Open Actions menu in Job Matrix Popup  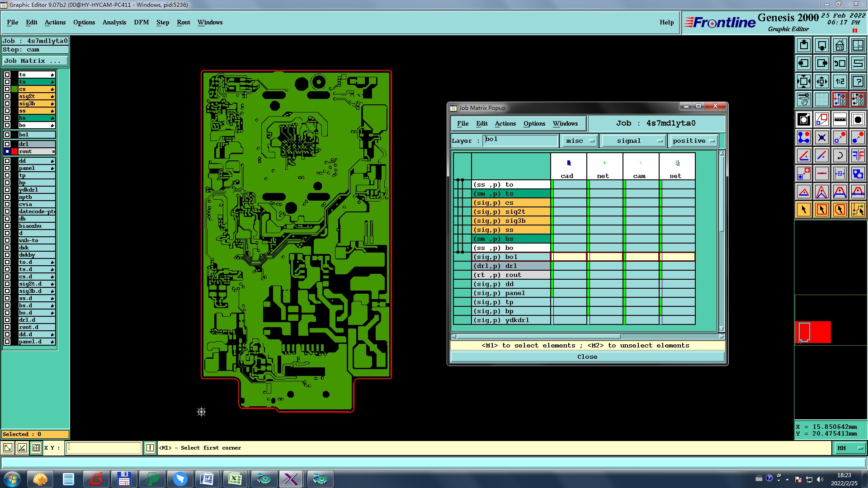(505, 123)
